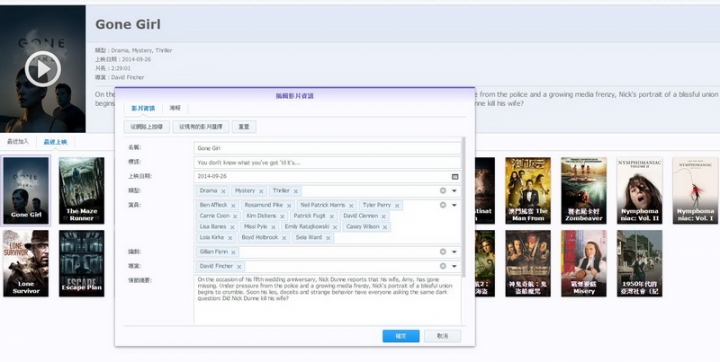This screenshot has width=720, height=362.
Task: Expand the writer dropdown arrow
Action: 454,252
